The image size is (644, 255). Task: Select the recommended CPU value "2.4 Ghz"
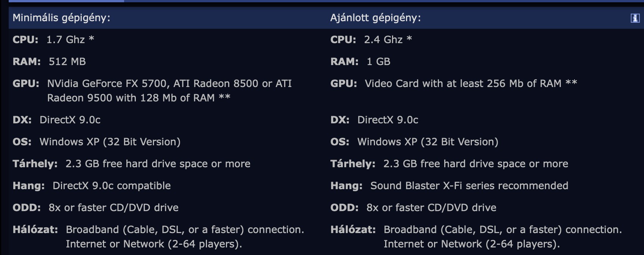pos(383,39)
